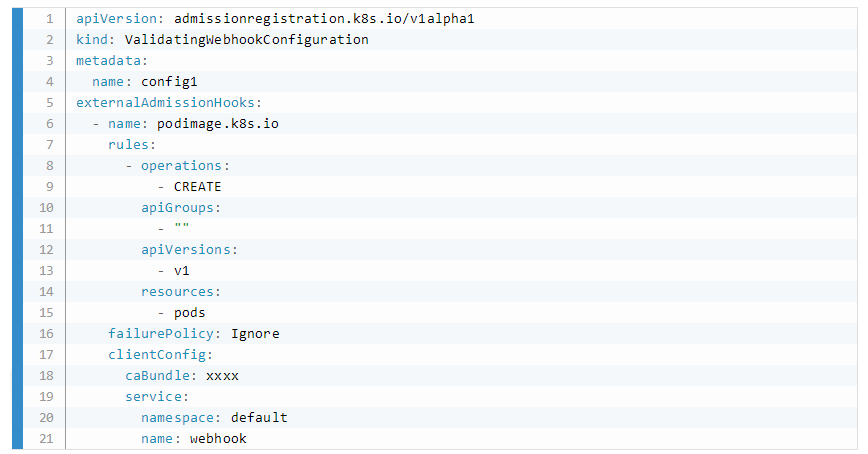Select the empty string entry under apiGroups
This screenshot has width=868, height=454.
(x=182, y=228)
